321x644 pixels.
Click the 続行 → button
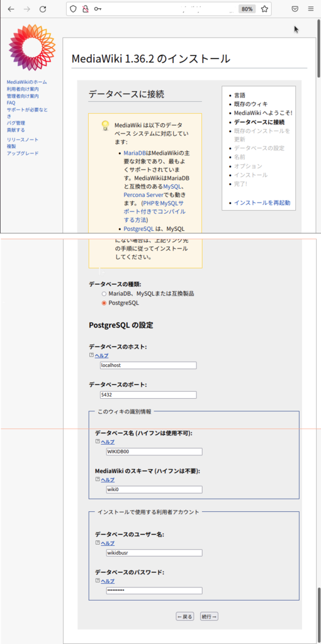point(209,616)
